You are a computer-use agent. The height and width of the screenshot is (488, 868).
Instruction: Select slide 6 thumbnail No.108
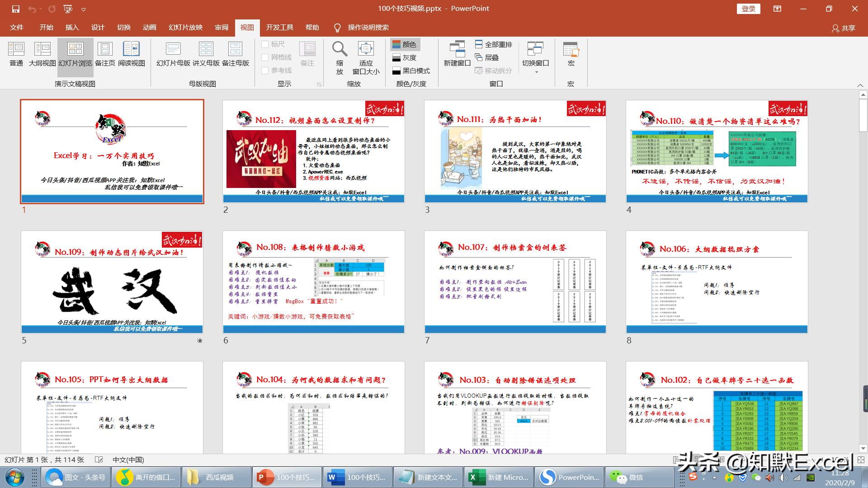pyautogui.click(x=313, y=282)
